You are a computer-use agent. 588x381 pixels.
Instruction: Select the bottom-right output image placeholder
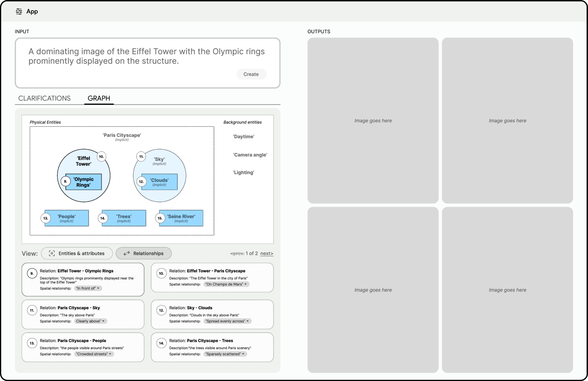coord(507,290)
